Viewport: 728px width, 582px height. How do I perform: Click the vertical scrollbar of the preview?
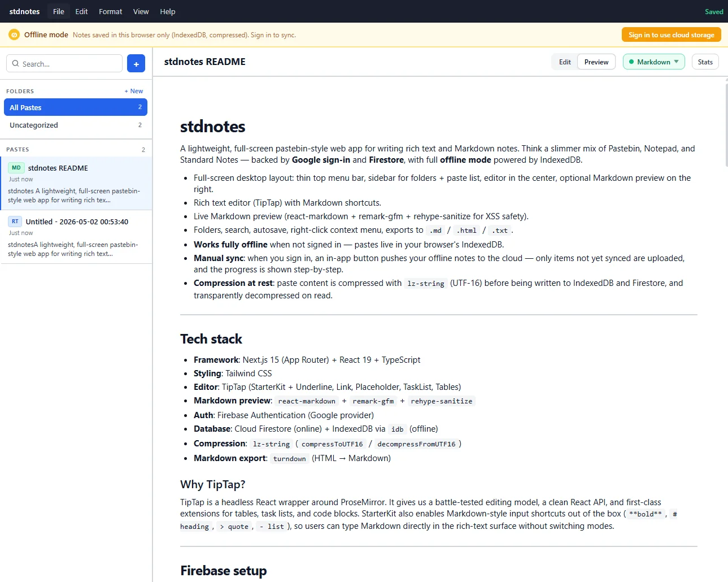726,124
